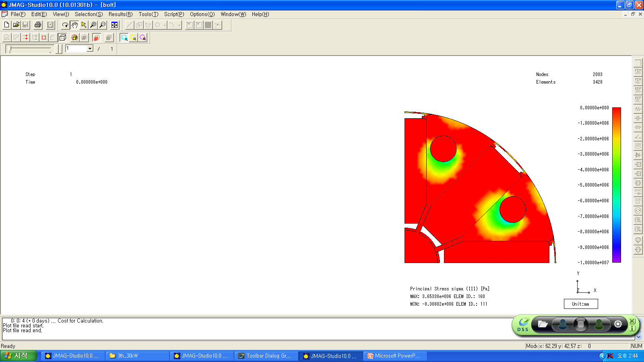Open the Script menu
Image resolution: width=644 pixels, height=362 pixels.
tap(174, 14)
